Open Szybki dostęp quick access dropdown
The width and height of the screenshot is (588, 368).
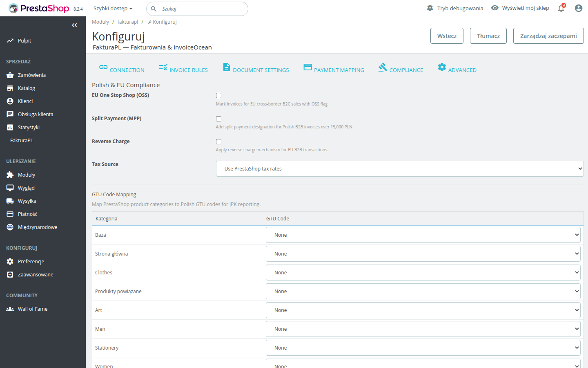(x=113, y=9)
